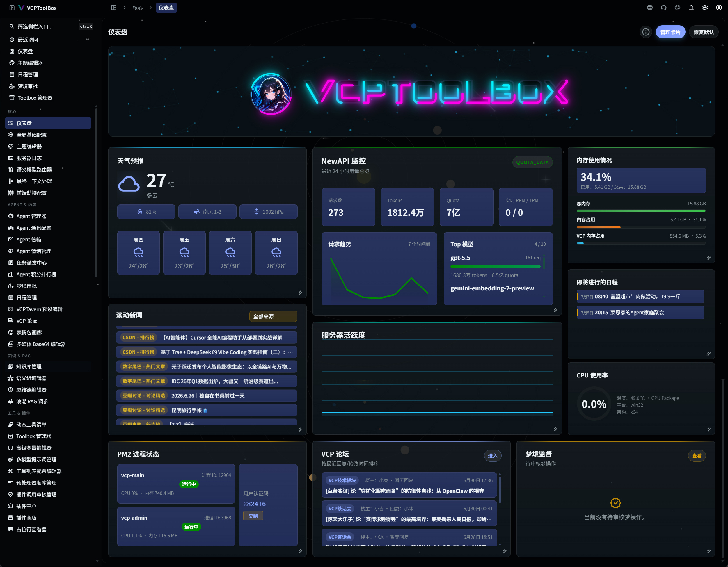
Task: Click Agent 积分排行榜 chart icon
Action: (11, 274)
